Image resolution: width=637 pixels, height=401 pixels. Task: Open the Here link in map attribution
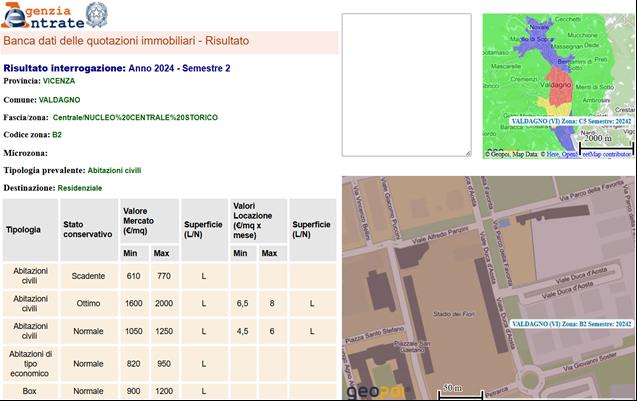tap(551, 154)
